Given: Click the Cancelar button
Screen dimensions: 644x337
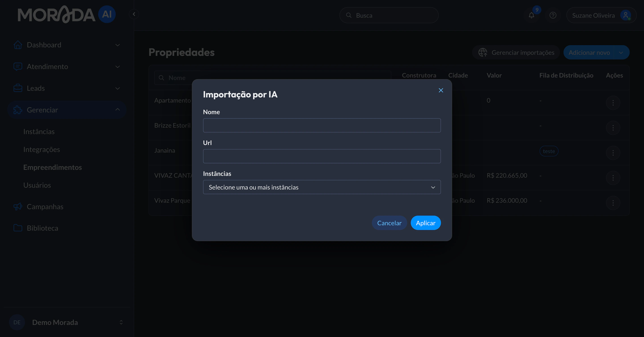Looking at the screenshot, I should (x=389, y=223).
